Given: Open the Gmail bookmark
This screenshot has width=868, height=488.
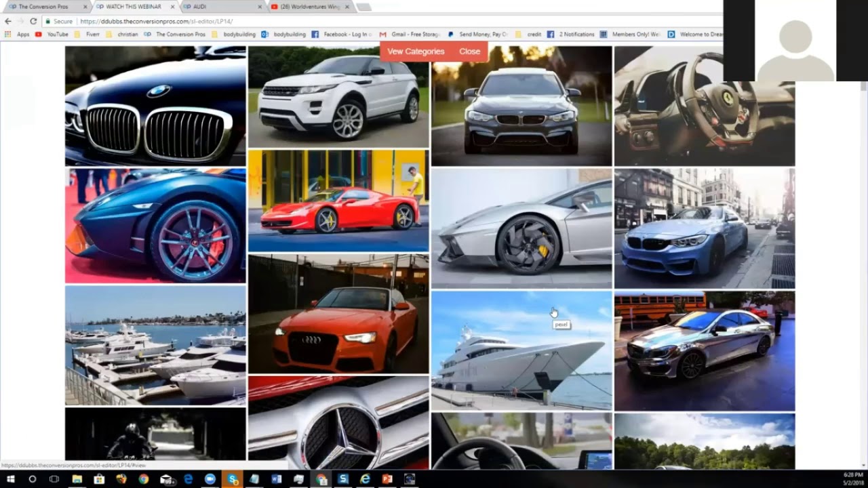Looking at the screenshot, I should [x=411, y=34].
